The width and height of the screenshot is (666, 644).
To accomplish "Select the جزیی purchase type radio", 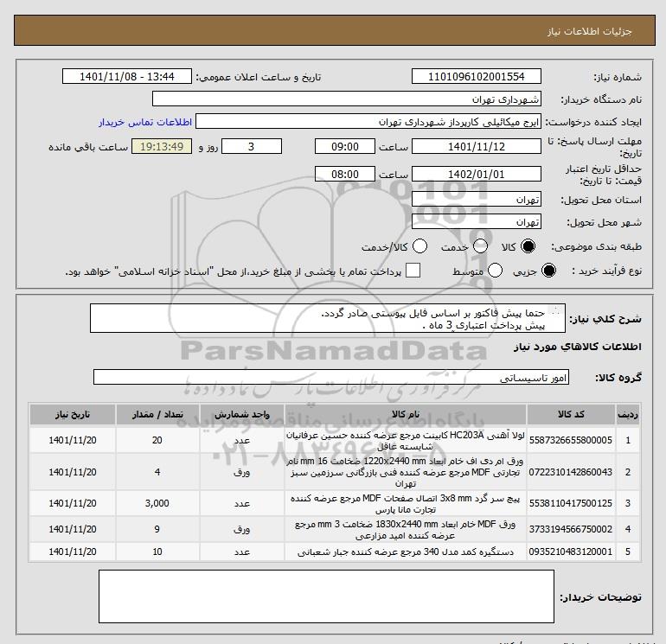I will point(548,271).
